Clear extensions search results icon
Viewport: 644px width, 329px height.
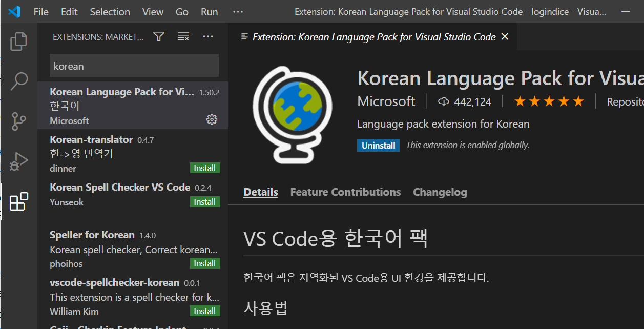[x=183, y=36]
